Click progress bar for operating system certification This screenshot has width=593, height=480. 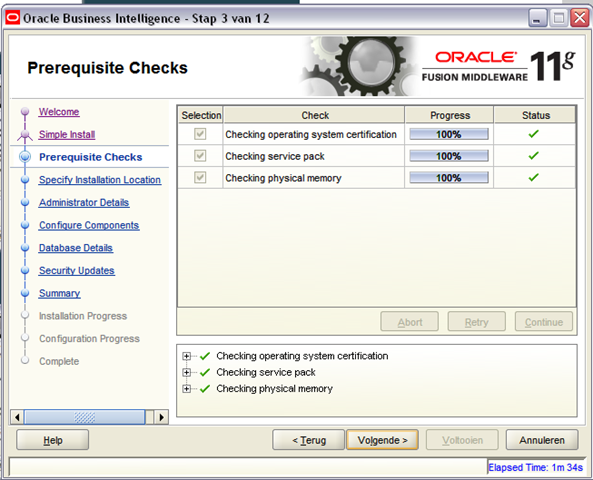[449, 134]
